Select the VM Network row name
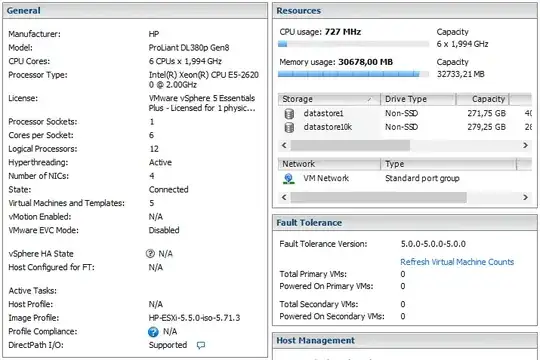 326,178
